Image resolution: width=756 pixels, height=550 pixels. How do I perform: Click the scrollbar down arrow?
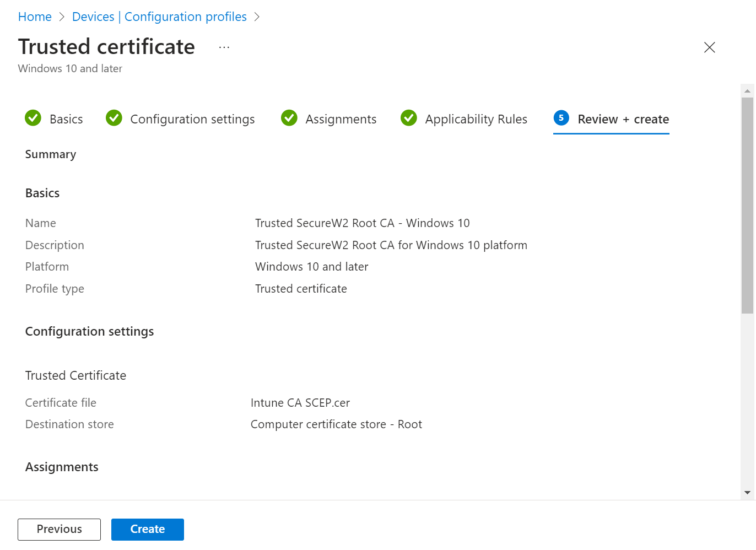click(747, 493)
